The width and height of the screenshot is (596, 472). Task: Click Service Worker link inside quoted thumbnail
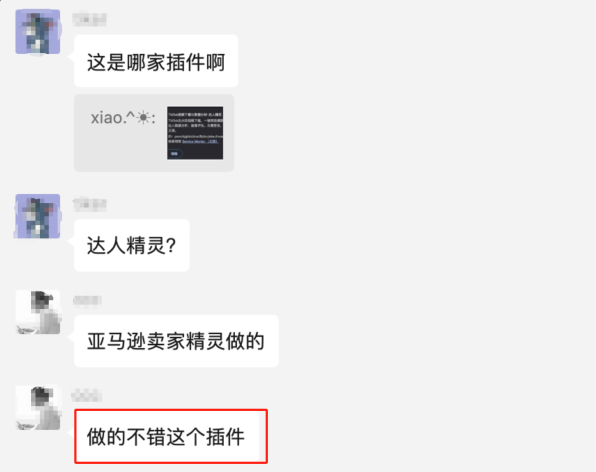point(200,141)
